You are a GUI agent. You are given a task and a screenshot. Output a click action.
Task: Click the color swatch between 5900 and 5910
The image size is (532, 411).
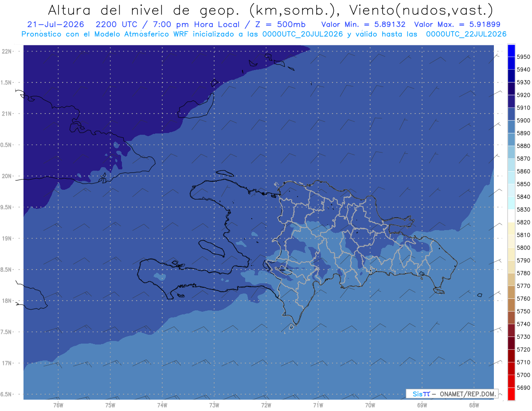coord(511,114)
